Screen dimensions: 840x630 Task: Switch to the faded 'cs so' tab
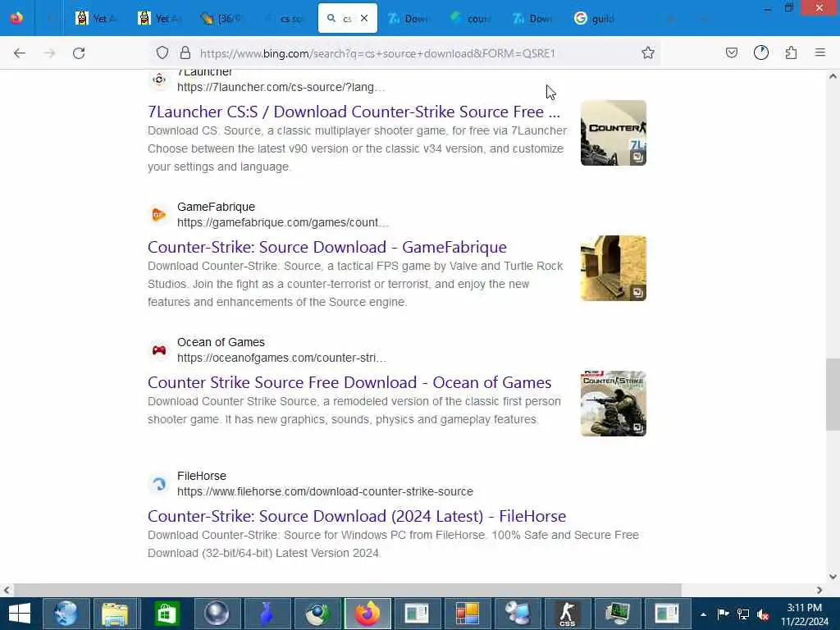tap(283, 18)
